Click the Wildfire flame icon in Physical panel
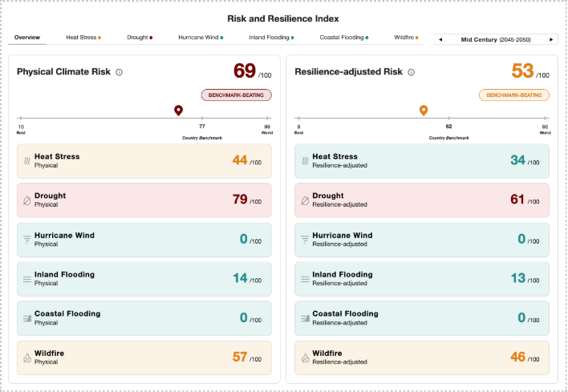This screenshot has width=568, height=392. point(26,358)
